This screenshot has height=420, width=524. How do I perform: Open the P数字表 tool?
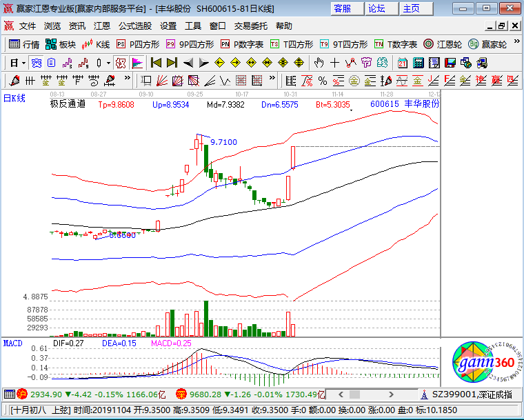click(x=242, y=44)
